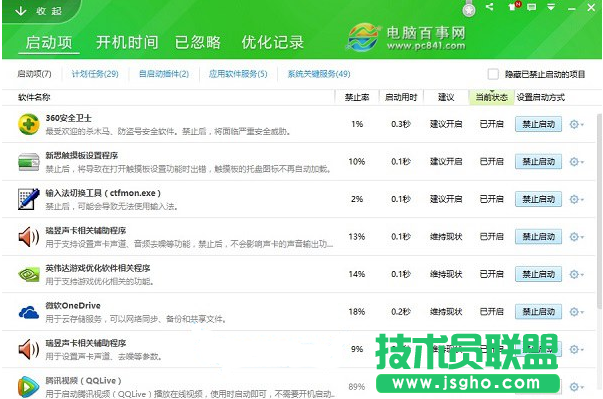Click the 360安全卫士 icon
The image size is (603, 399).
tap(29, 124)
